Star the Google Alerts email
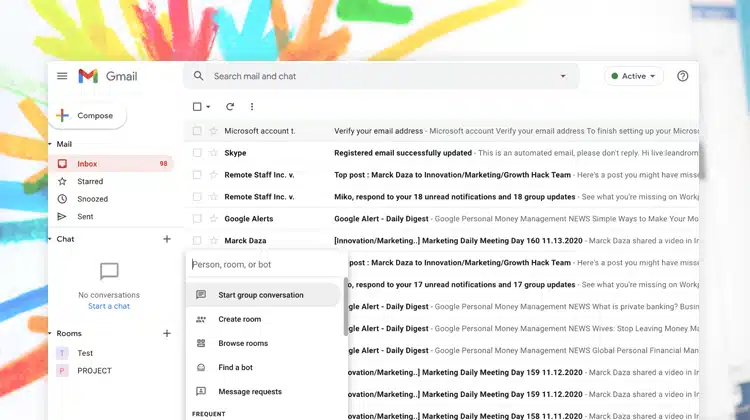This screenshot has height=420, width=750. coord(213,219)
